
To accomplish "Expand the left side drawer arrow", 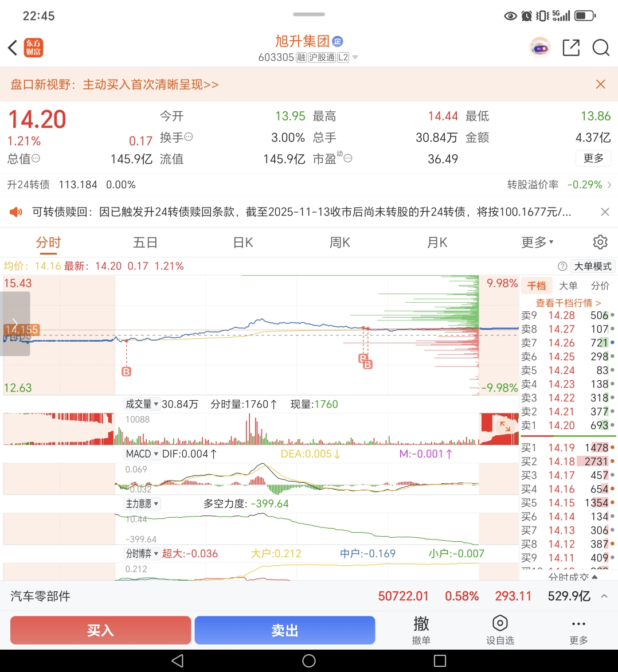I will 15,323.
